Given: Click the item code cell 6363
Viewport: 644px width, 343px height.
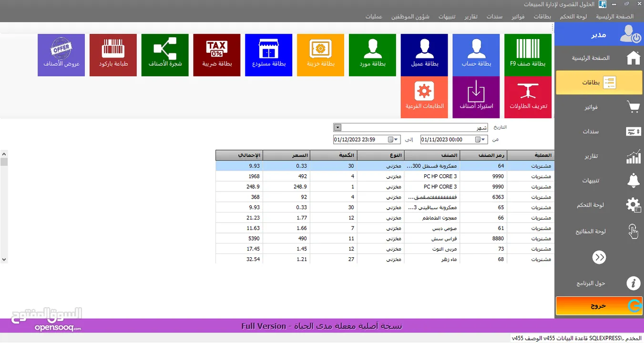Looking at the screenshot, I should (483, 197).
